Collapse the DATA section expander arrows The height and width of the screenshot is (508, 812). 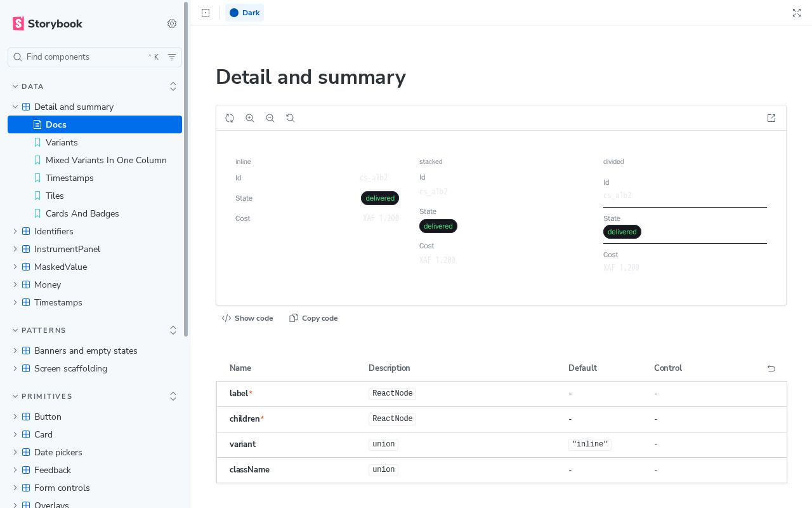173,86
